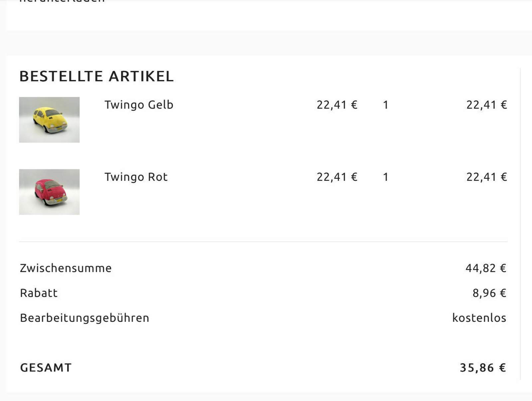This screenshot has width=532, height=401.
Task: Click the Twingo Rot unit price
Action: point(337,177)
